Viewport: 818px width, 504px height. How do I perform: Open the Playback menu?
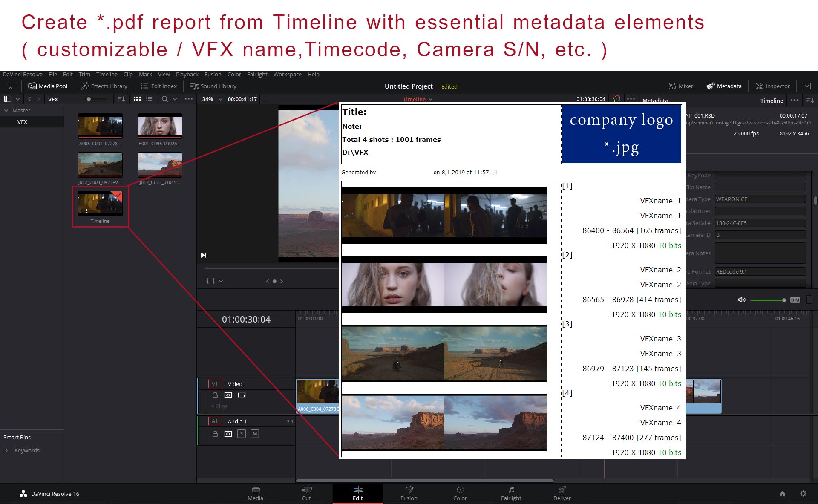pos(187,74)
